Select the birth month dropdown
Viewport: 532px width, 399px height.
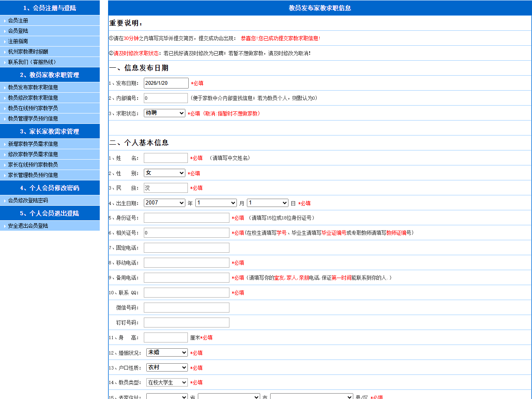tap(216, 203)
